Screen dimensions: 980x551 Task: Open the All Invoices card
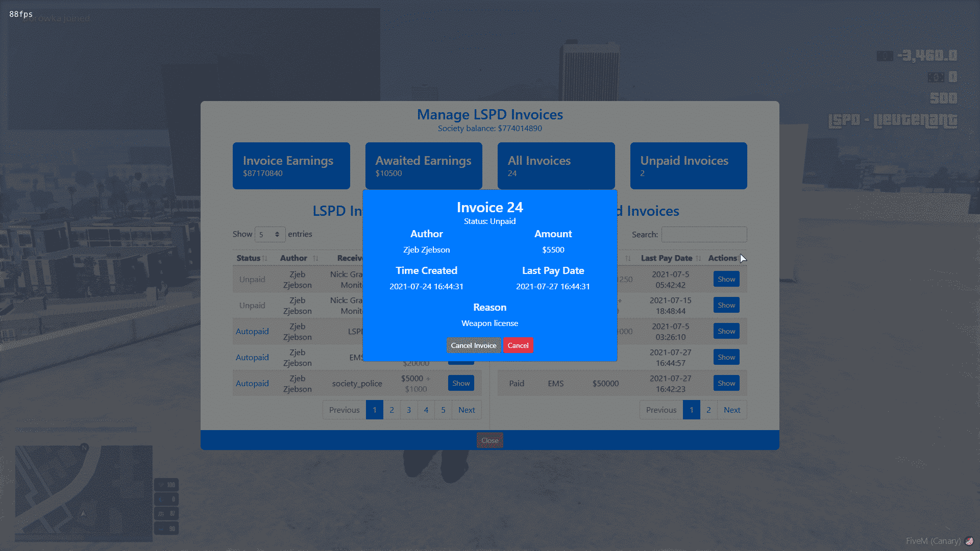click(556, 166)
